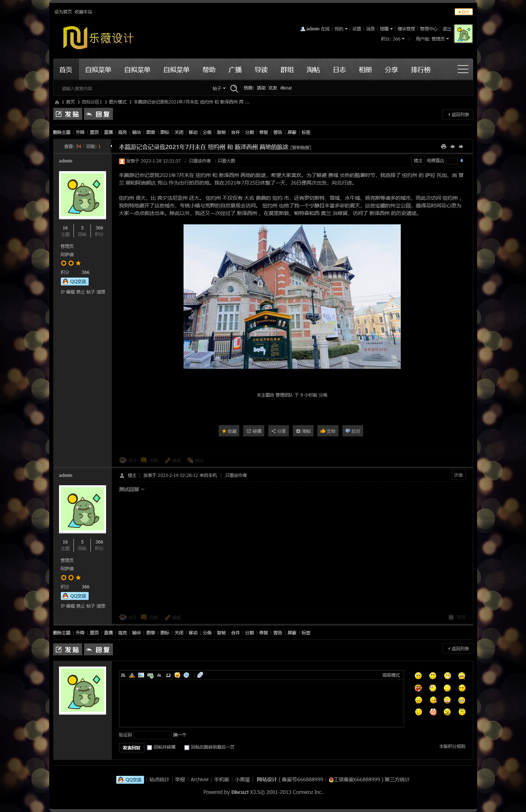Insert image using the editor picture icon
This screenshot has width=526, height=812.
coord(141,675)
